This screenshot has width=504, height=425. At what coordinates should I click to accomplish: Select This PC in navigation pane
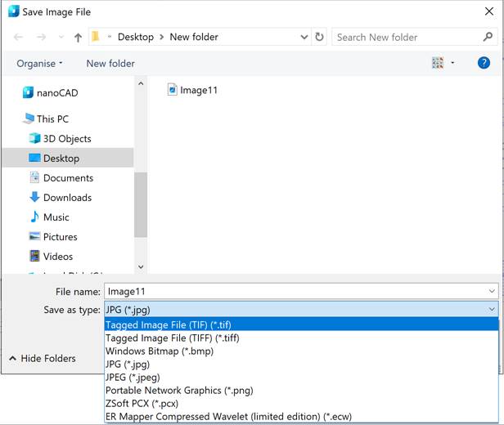[46, 119]
